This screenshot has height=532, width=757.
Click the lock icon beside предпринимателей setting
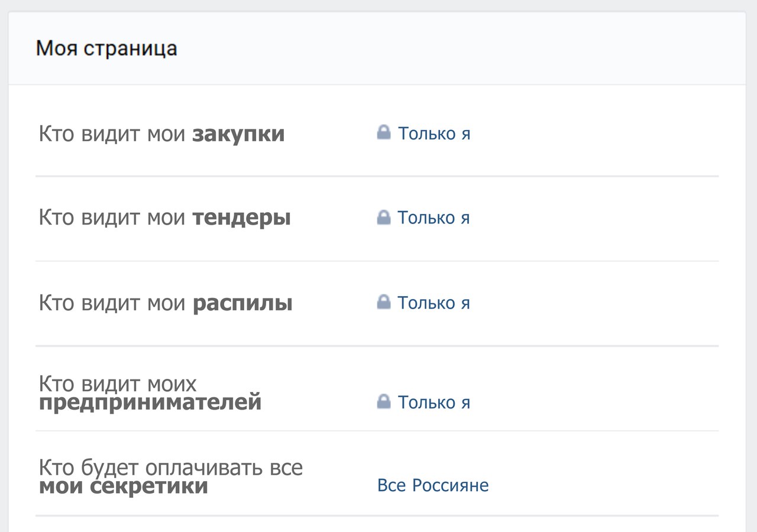pyautogui.click(x=384, y=402)
